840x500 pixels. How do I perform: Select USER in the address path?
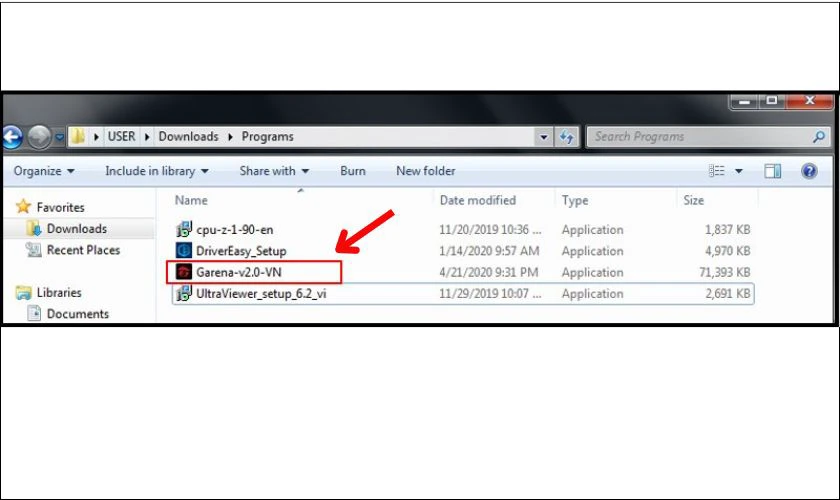(122, 137)
